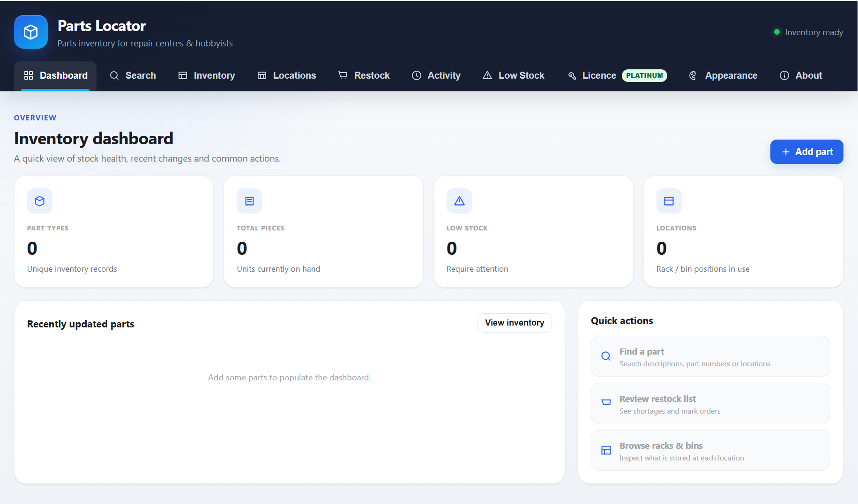This screenshot has width=858, height=504.
Task: Click the Browse racks & bins layout icon
Action: [x=606, y=450]
